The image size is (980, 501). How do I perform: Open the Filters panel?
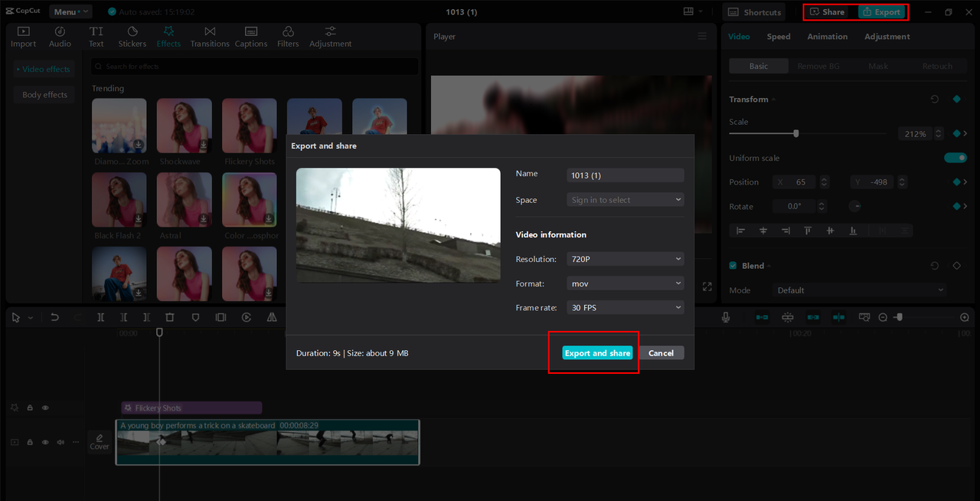pyautogui.click(x=288, y=37)
